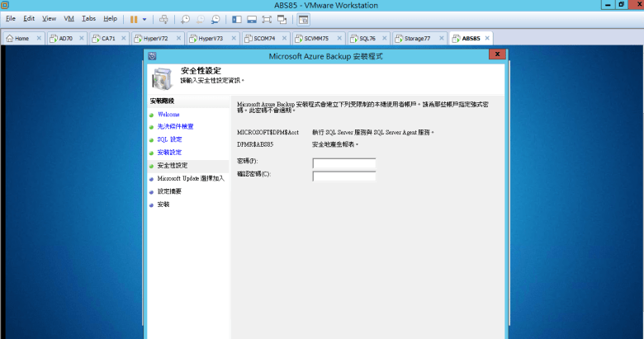The height and width of the screenshot is (339, 644).
Task: Open the Tabs menu
Action: 88,18
